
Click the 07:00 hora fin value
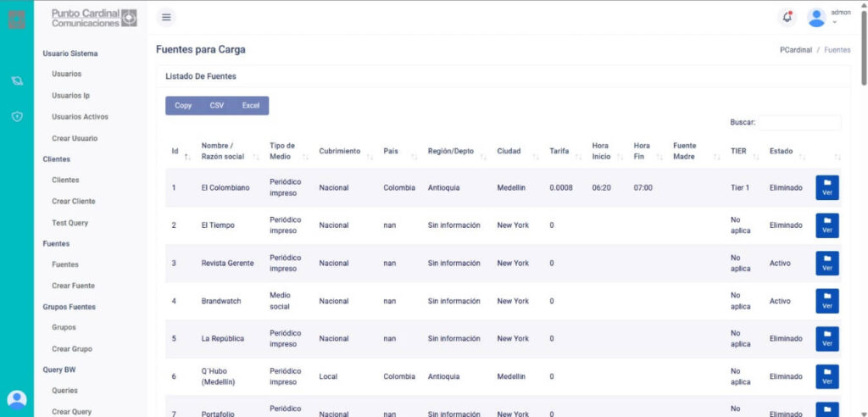click(643, 187)
